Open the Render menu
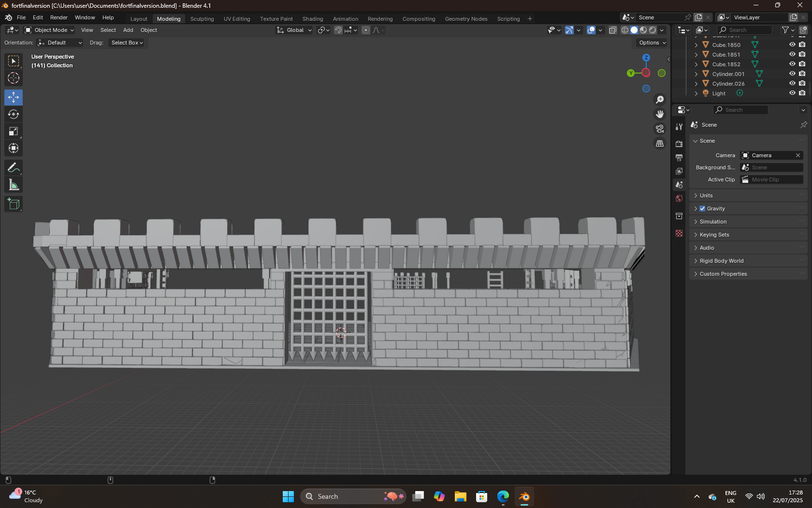The height and width of the screenshot is (508, 812). pos(59,17)
